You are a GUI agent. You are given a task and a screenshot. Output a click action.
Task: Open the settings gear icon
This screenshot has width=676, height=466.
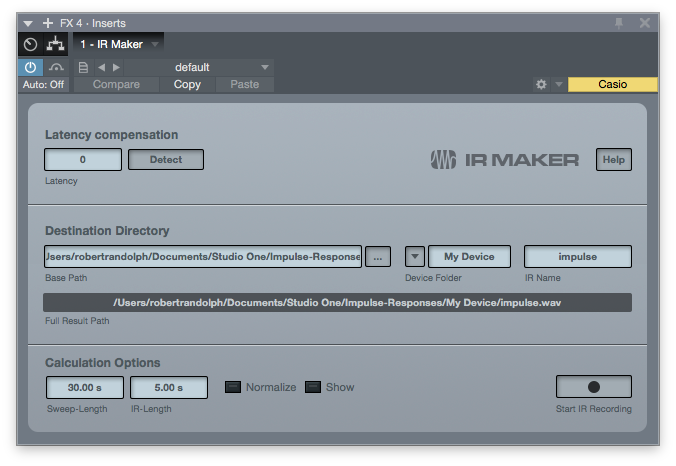click(541, 85)
